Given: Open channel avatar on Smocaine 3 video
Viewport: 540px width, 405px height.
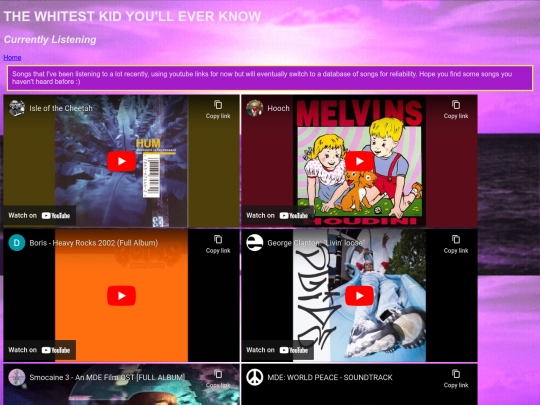Looking at the screenshot, I should [x=17, y=377].
